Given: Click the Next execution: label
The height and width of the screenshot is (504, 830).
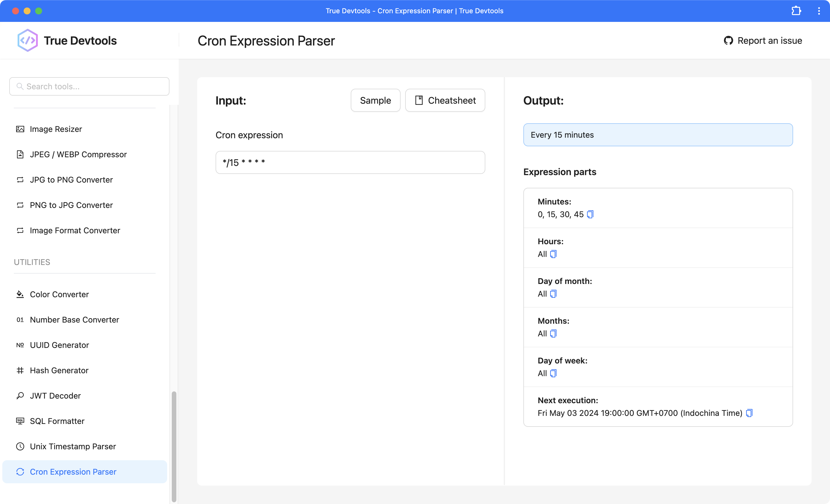Looking at the screenshot, I should point(567,400).
